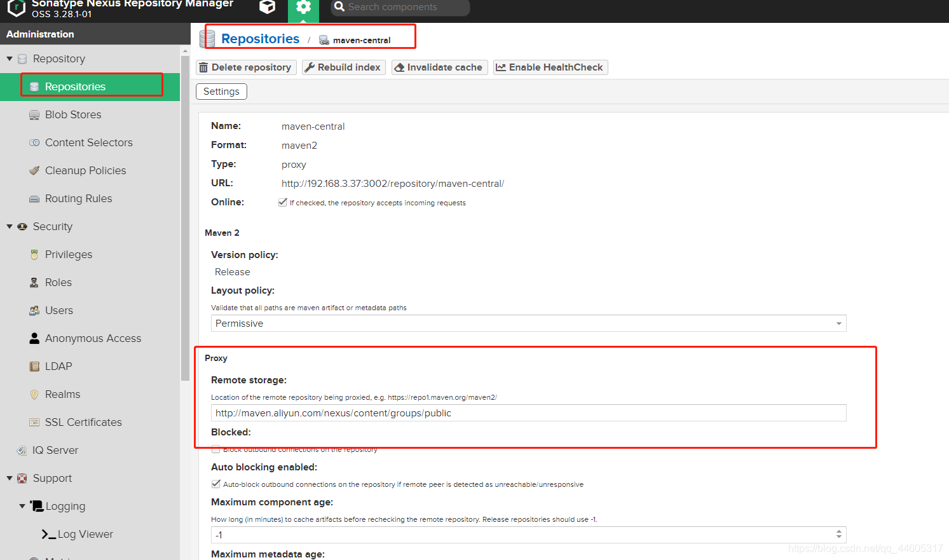The height and width of the screenshot is (560, 949).
Task: Switch to the Settings tab
Action: 221,92
